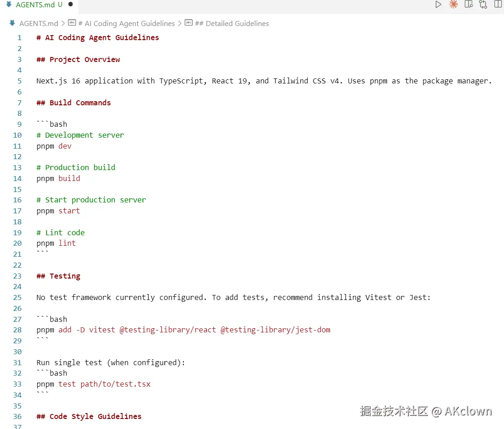
Task: Click the 'Next.js 16 application' description line
Action: pos(264,81)
